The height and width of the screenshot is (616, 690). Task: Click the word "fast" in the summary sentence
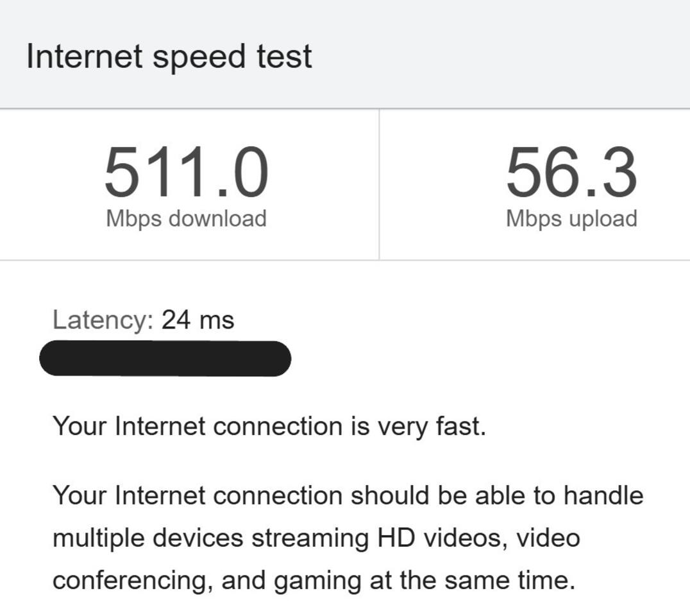(459, 426)
